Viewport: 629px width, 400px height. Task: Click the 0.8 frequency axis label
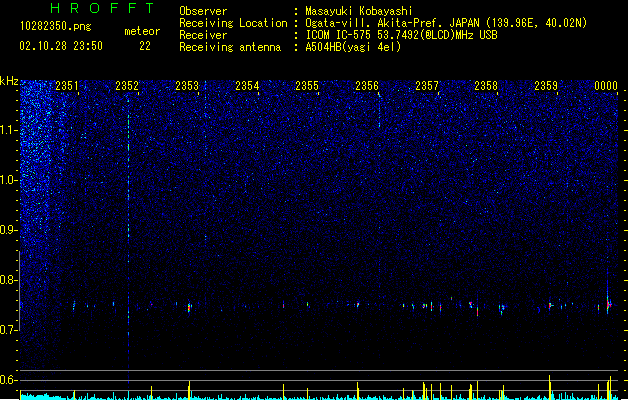tap(9, 280)
